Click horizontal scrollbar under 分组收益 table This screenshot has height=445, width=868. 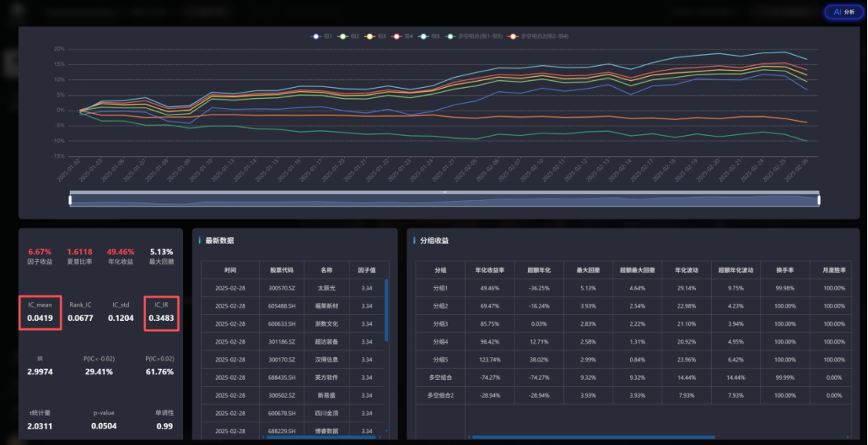[x=593, y=436]
